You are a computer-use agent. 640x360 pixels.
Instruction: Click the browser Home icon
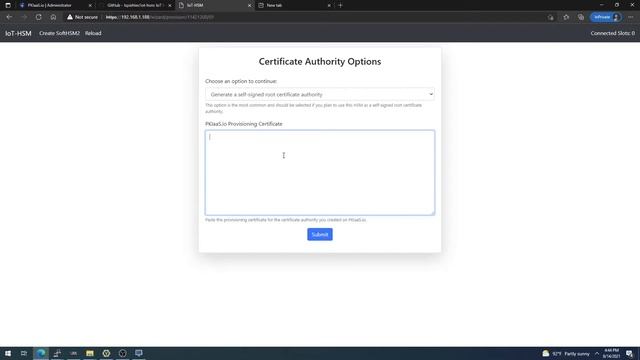click(x=53, y=17)
